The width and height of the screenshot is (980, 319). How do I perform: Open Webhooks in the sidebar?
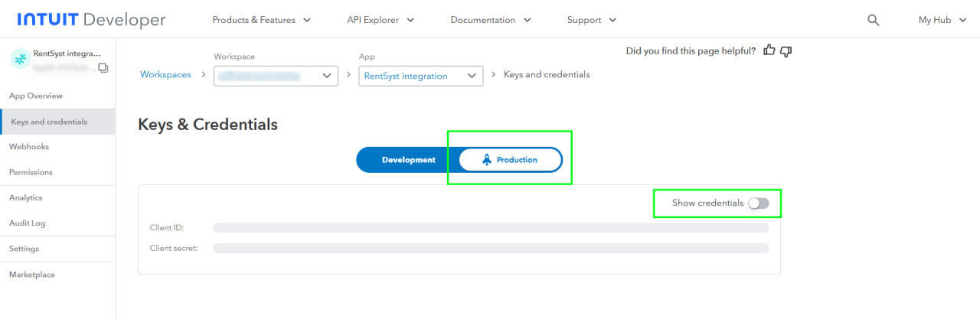pyautogui.click(x=29, y=146)
